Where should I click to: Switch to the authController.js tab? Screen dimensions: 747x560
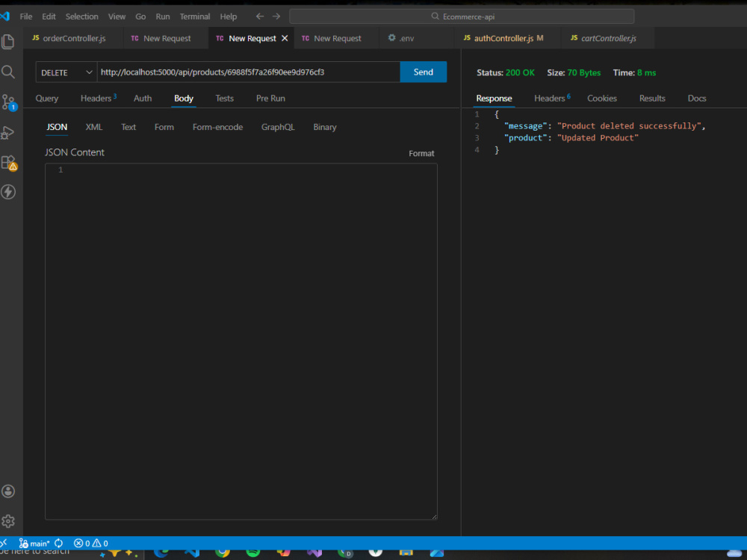tap(508, 38)
